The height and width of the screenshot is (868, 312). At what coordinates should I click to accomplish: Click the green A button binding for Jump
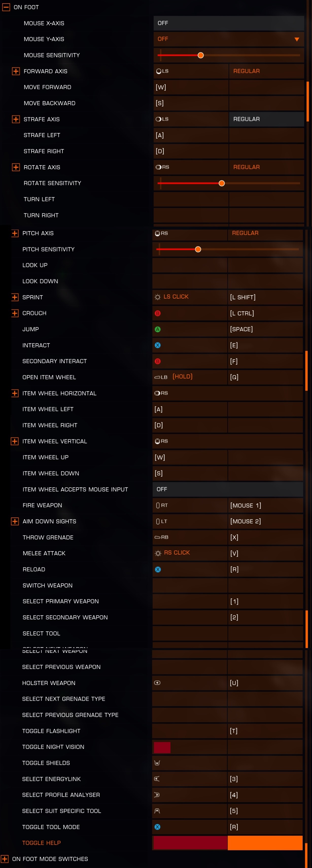click(x=158, y=329)
